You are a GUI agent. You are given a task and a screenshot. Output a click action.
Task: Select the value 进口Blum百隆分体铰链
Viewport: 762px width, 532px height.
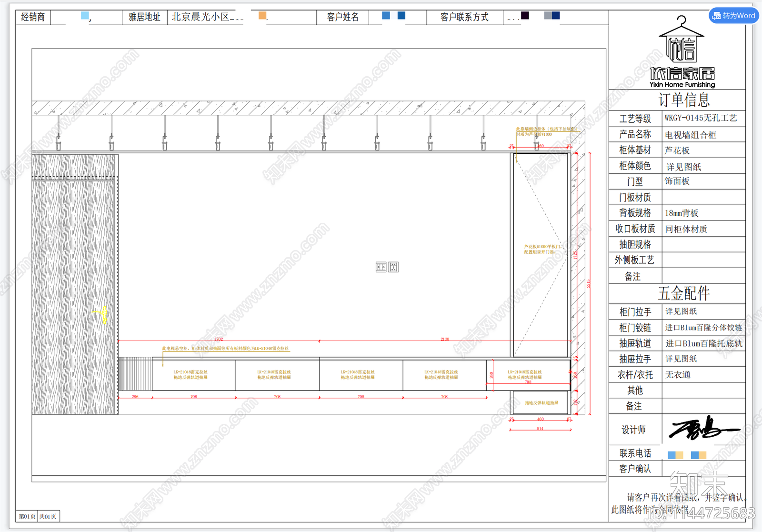(703, 328)
